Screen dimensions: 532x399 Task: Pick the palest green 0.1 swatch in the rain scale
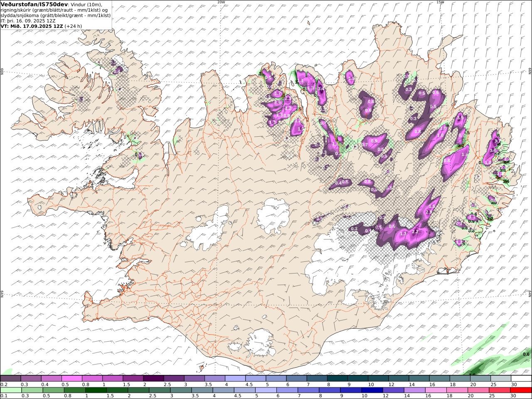(x=11, y=390)
